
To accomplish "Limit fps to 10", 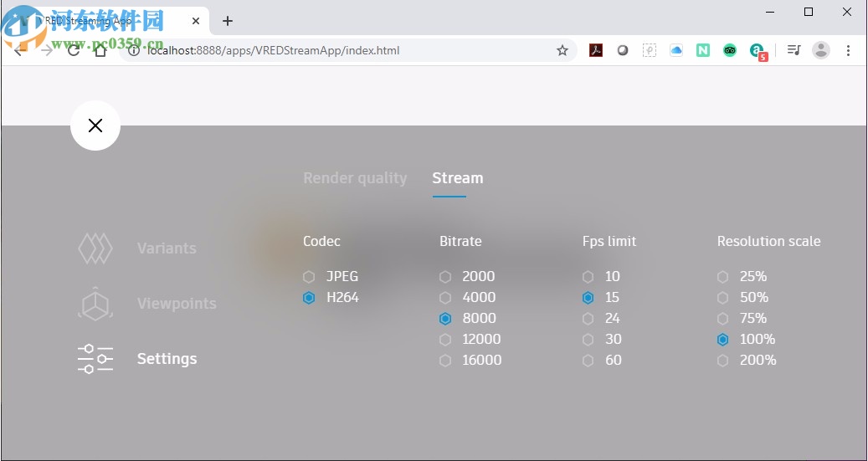I will [x=601, y=276].
